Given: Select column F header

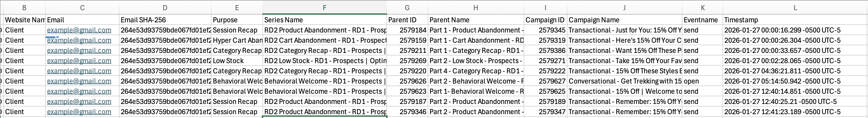Looking at the screenshot, I should coord(324,7).
